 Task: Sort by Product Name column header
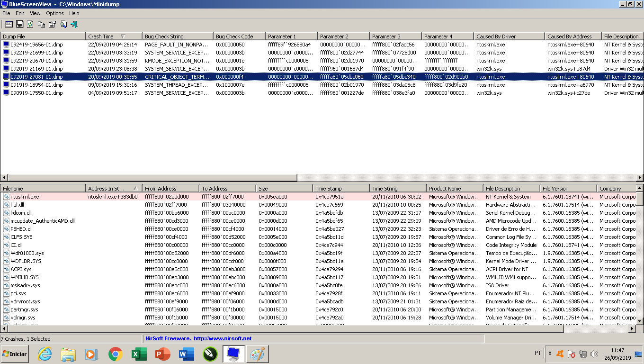(x=455, y=188)
